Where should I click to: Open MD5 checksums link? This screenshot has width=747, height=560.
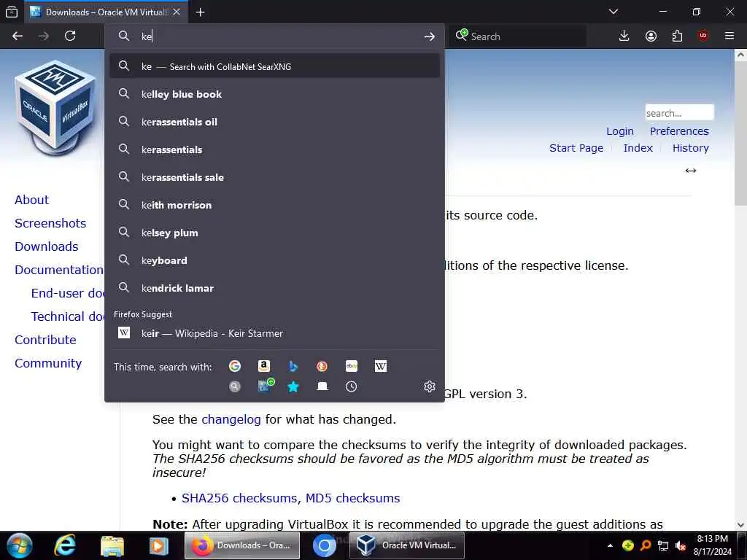(x=352, y=498)
